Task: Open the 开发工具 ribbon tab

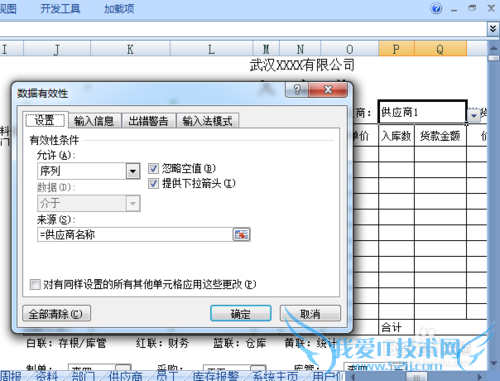Action: click(60, 9)
